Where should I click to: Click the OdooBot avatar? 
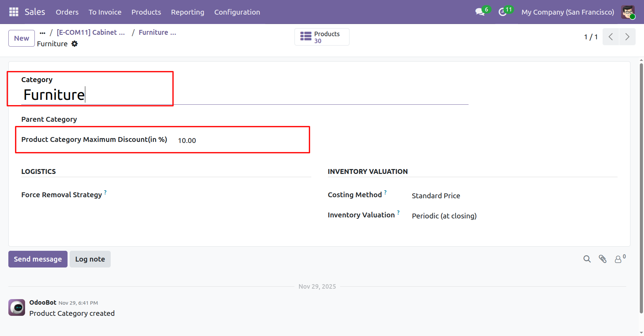point(17,307)
